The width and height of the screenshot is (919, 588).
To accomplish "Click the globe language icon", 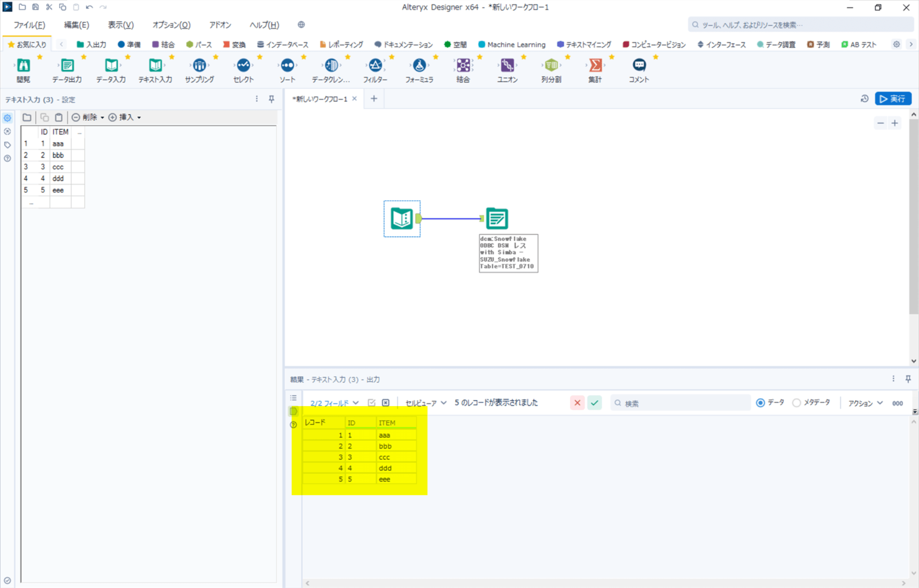I will coord(301,25).
